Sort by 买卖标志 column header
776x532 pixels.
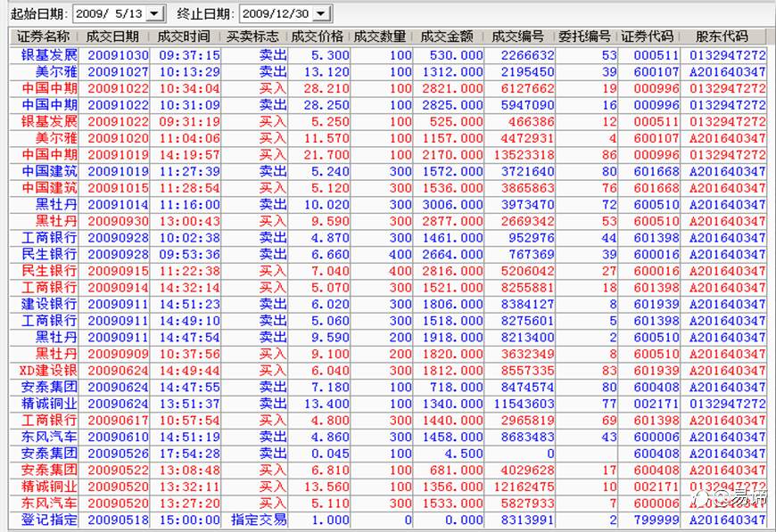[253, 37]
